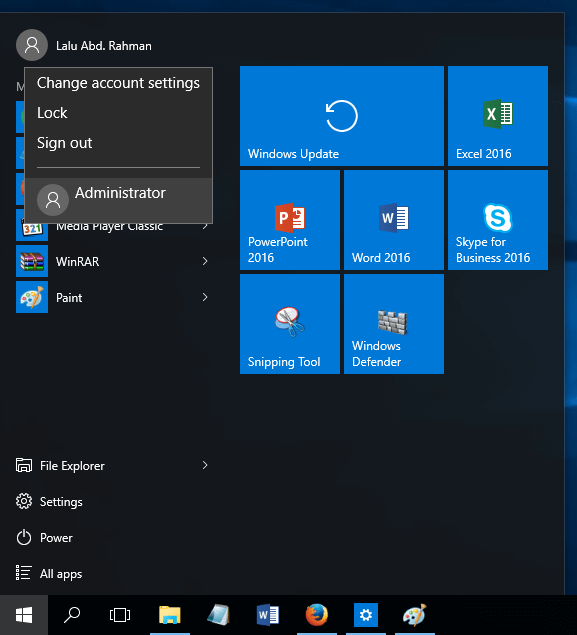
Task: Click the WinRAR label
Action: tap(77, 262)
